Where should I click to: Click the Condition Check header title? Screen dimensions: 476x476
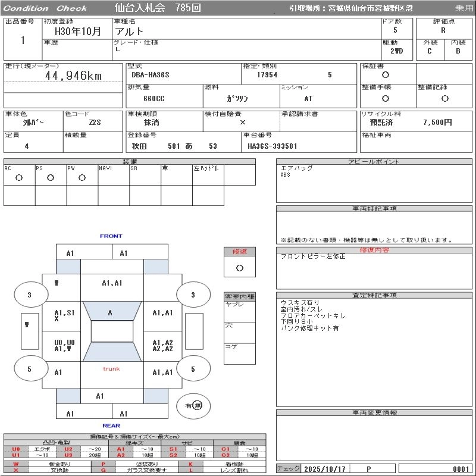(x=45, y=8)
